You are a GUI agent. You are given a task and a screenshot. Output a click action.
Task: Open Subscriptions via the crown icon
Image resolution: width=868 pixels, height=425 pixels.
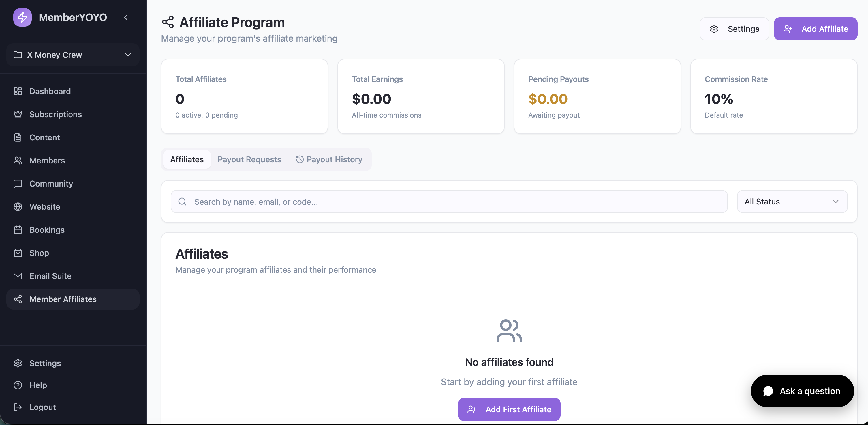pyautogui.click(x=18, y=114)
